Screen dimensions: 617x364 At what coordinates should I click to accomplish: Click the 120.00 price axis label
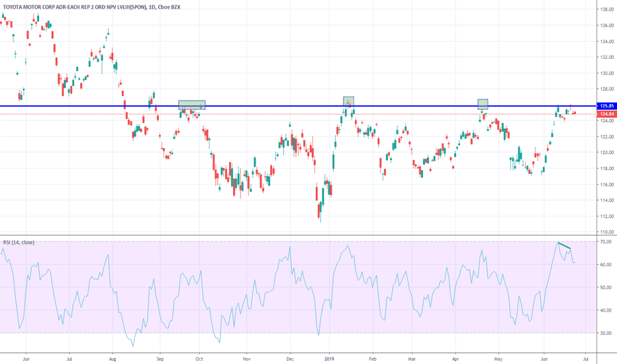point(607,152)
